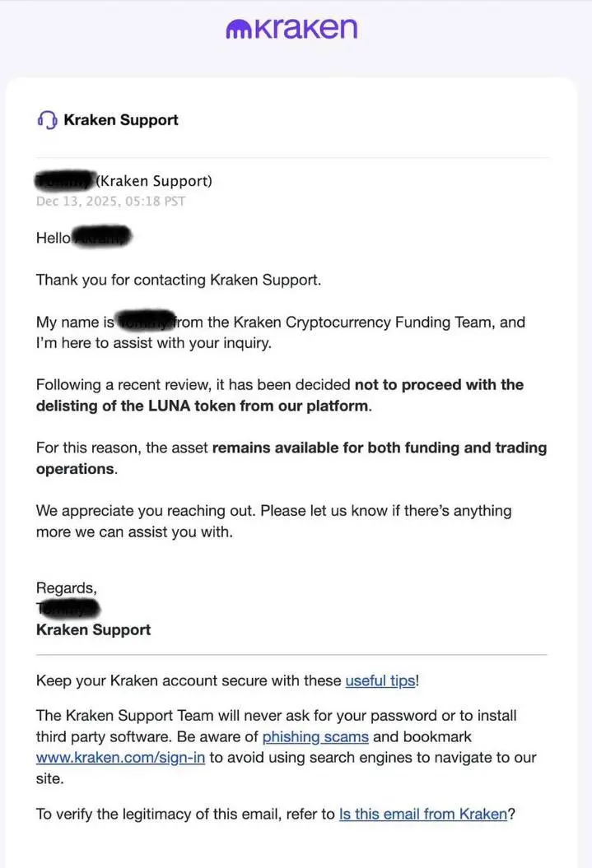Click the blacked-out signature name under Regards
Image resolution: width=592 pixels, height=868 pixels.
[x=68, y=608]
